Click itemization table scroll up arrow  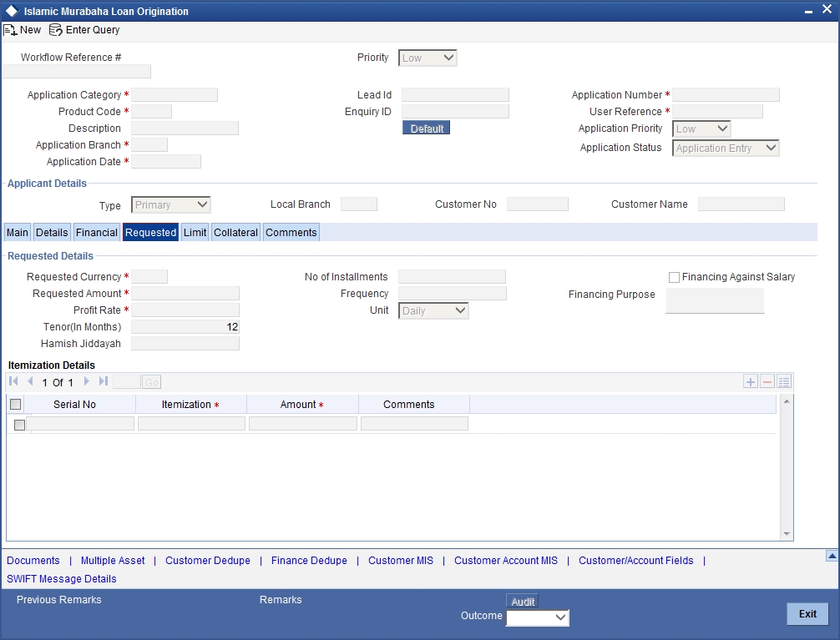pos(787,401)
